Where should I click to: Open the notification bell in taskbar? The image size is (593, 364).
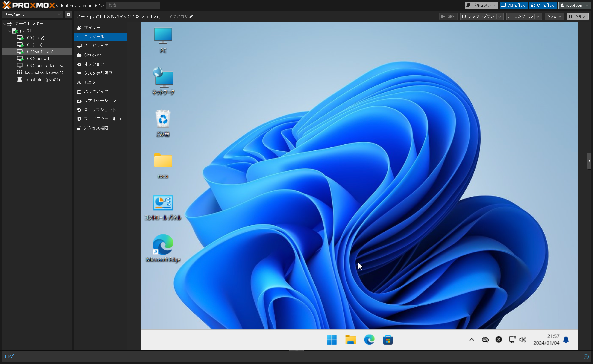[566, 340]
